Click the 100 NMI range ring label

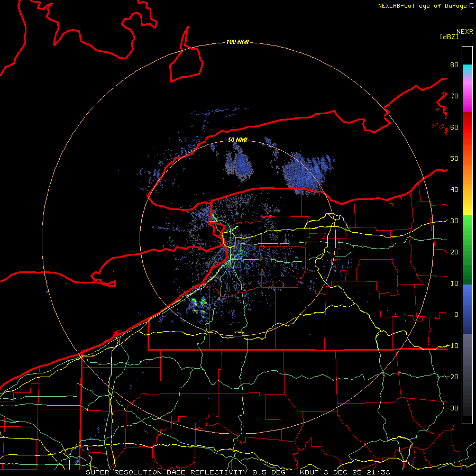[x=237, y=42]
